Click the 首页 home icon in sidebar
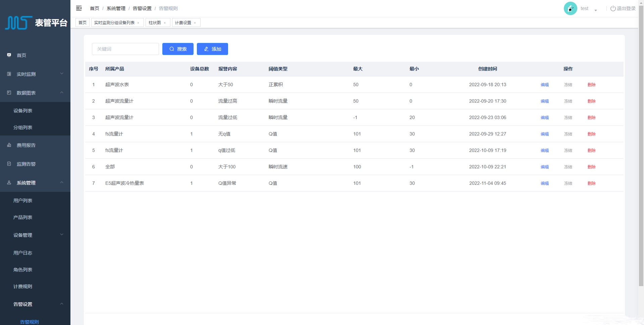Image resolution: width=644 pixels, height=325 pixels. point(9,55)
